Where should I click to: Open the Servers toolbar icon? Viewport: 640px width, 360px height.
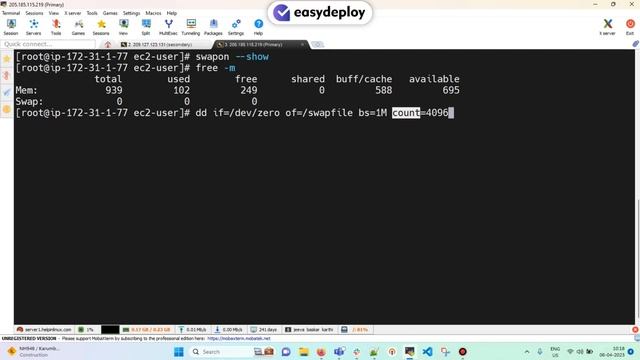tap(33, 27)
